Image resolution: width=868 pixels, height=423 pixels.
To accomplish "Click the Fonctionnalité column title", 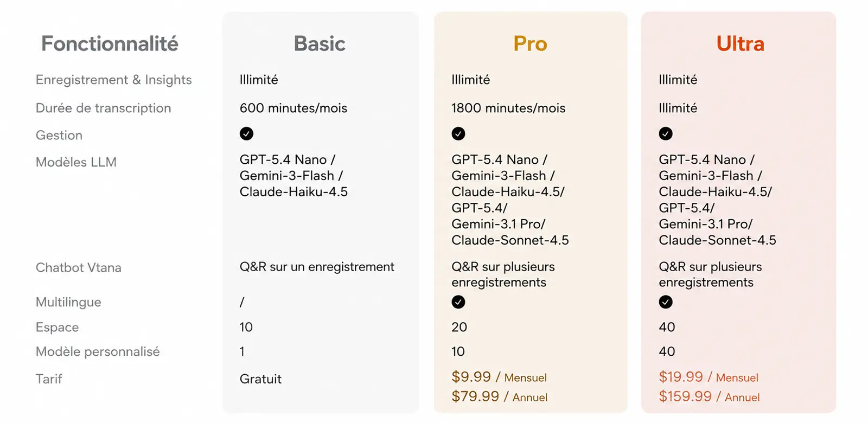I will pos(110,44).
